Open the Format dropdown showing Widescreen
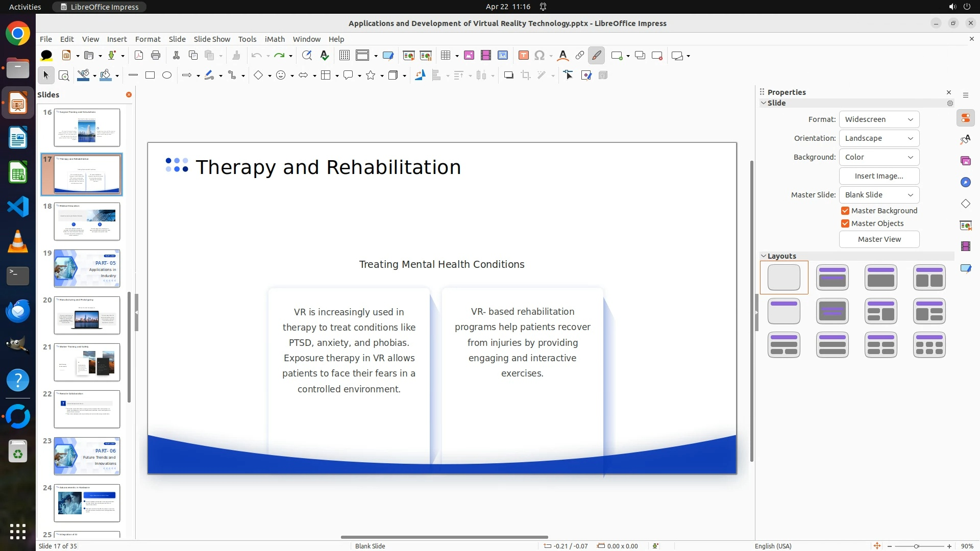 (x=879, y=119)
